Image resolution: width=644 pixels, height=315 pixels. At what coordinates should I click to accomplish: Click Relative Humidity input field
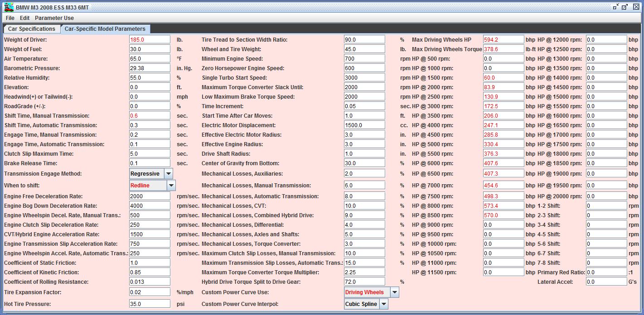[x=150, y=78]
